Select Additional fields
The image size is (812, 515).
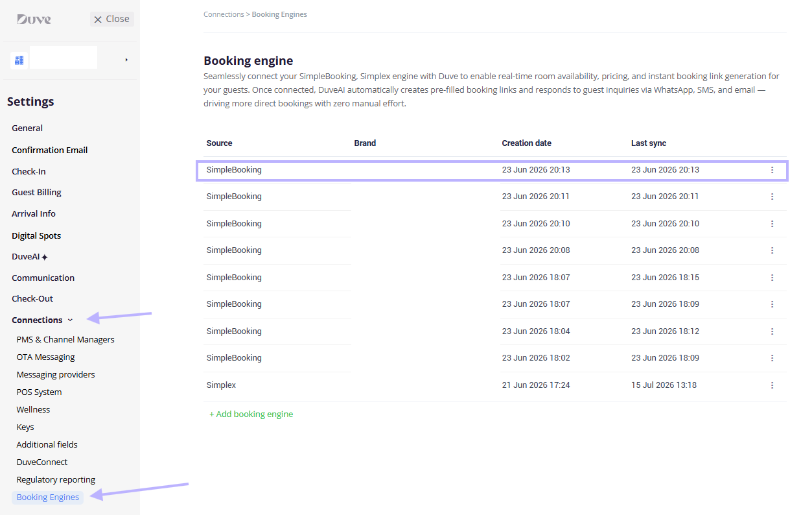(x=47, y=445)
